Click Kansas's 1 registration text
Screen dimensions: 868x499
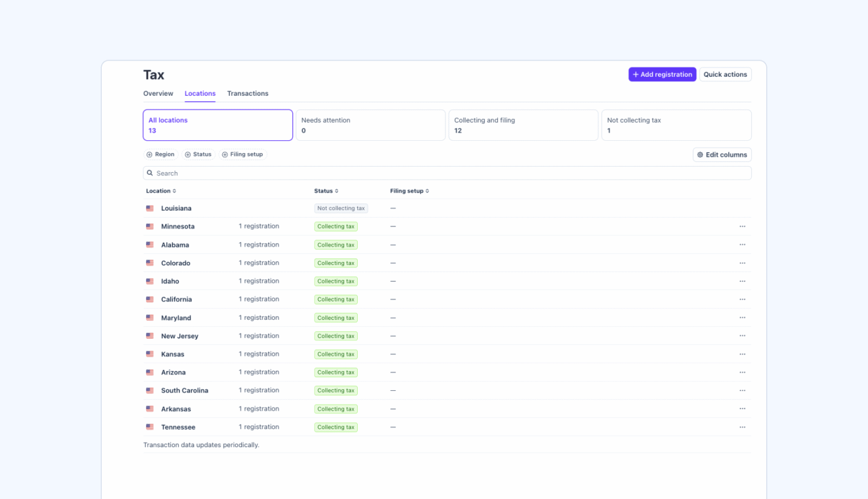tap(259, 354)
